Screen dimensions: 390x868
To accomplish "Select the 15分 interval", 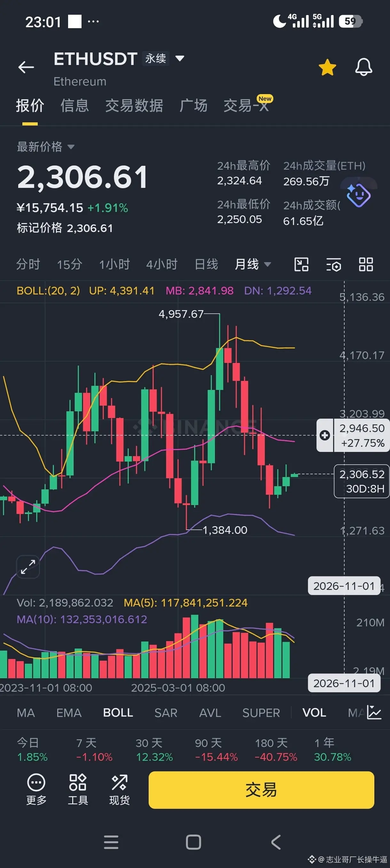I will tap(69, 264).
